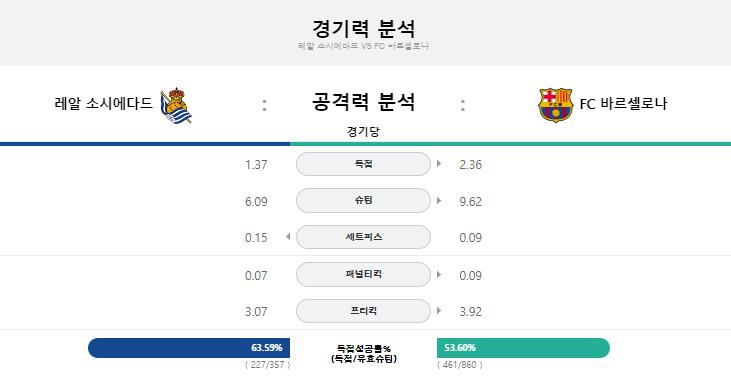Select the 프리킥 stat button
This screenshot has width=731, height=376.
363,311
